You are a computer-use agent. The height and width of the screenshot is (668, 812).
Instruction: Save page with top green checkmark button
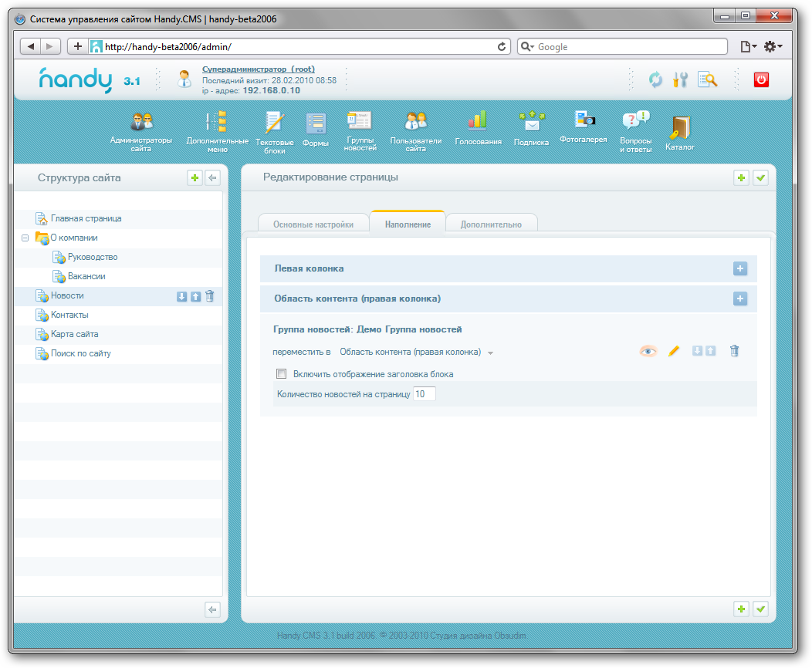(x=761, y=178)
